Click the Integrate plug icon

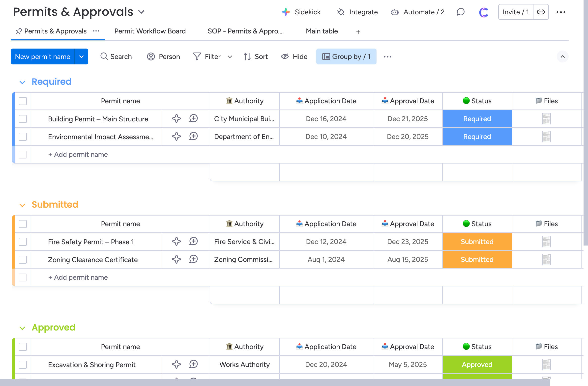341,12
